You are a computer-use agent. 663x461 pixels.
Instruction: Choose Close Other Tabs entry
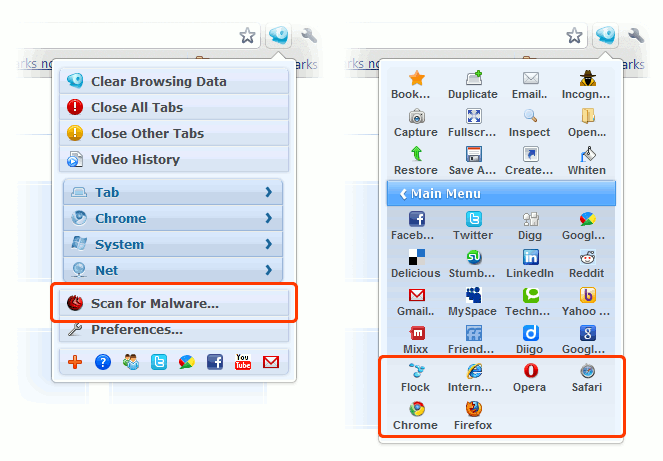point(174,133)
